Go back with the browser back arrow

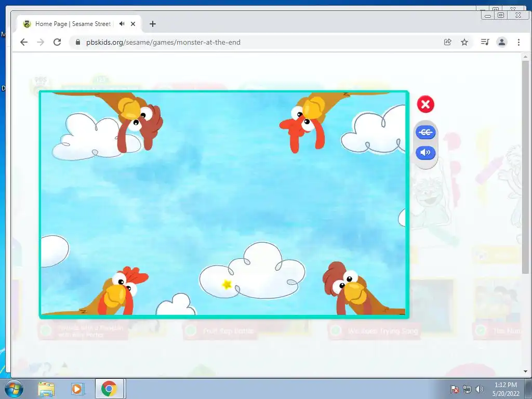[24, 42]
